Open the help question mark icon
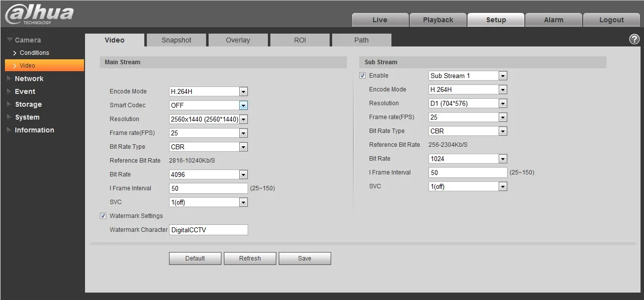The width and height of the screenshot is (644, 300). [x=635, y=40]
